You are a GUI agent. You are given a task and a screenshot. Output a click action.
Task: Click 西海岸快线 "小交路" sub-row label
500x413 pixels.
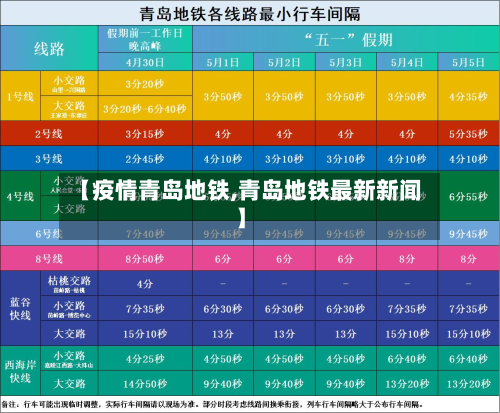69,358
